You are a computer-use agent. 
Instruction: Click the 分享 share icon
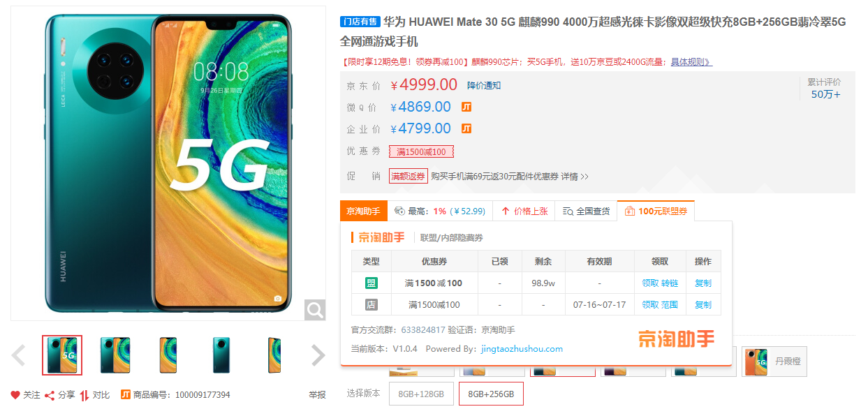(x=50, y=395)
